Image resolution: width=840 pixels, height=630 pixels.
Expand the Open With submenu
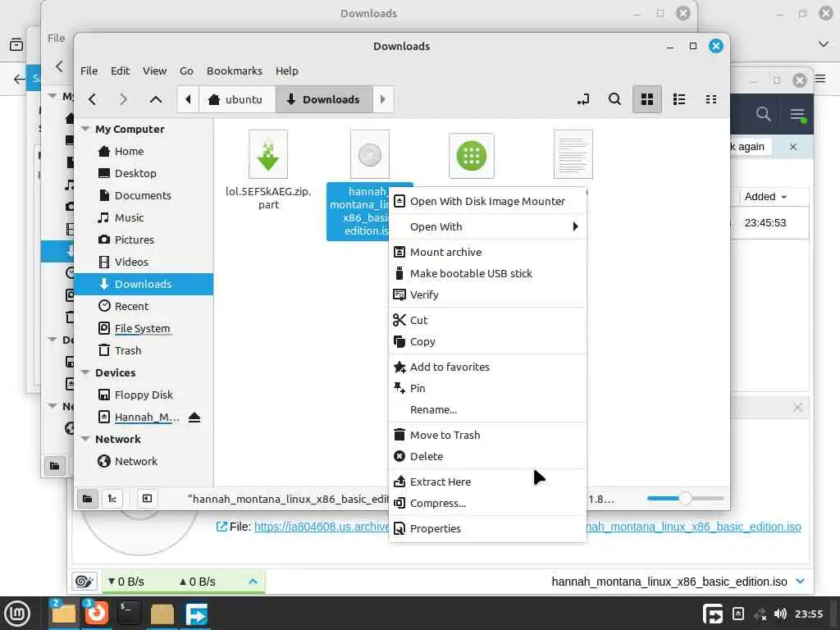coord(487,226)
